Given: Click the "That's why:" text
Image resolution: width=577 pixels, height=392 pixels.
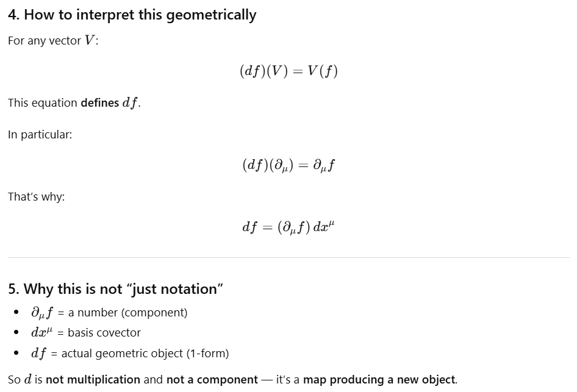Looking at the screenshot, I should (x=36, y=197).
